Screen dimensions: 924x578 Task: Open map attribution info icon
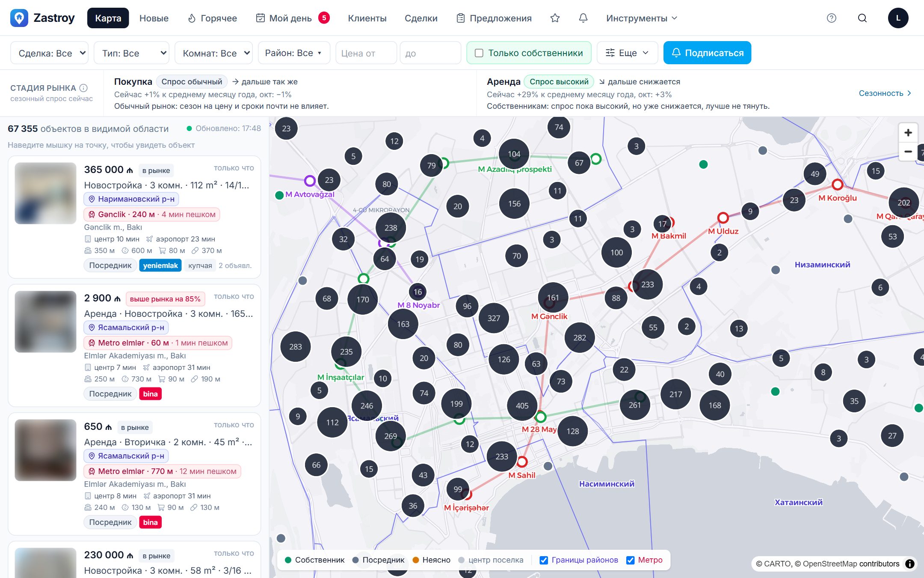[910, 564]
